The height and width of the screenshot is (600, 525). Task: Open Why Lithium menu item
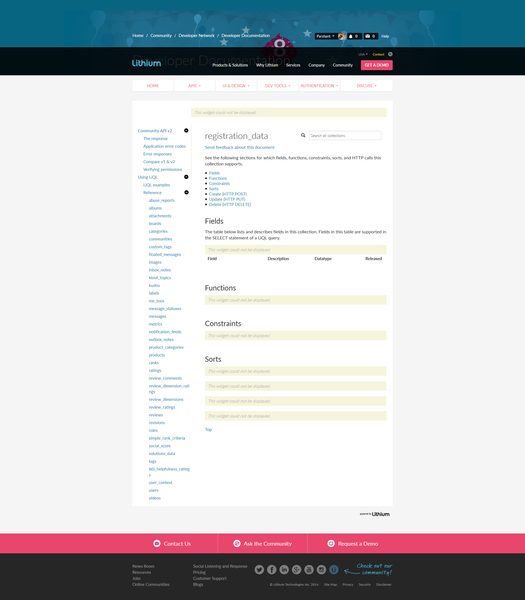coord(267,65)
